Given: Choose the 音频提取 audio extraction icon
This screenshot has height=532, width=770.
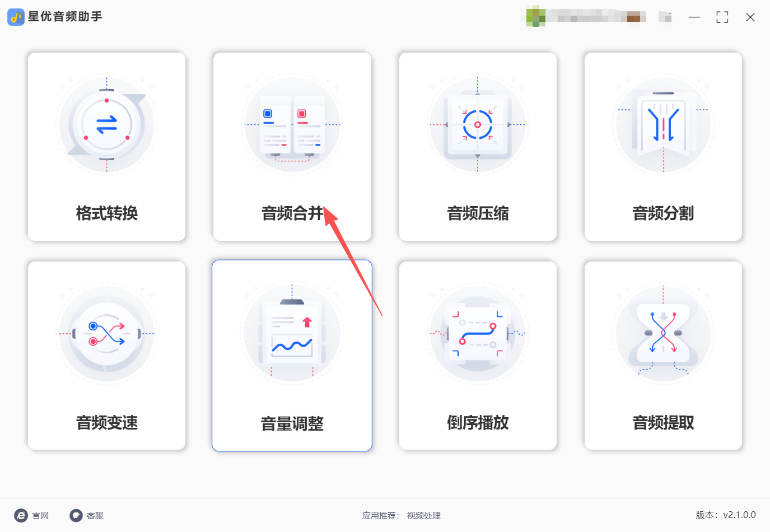Looking at the screenshot, I should click(663, 334).
